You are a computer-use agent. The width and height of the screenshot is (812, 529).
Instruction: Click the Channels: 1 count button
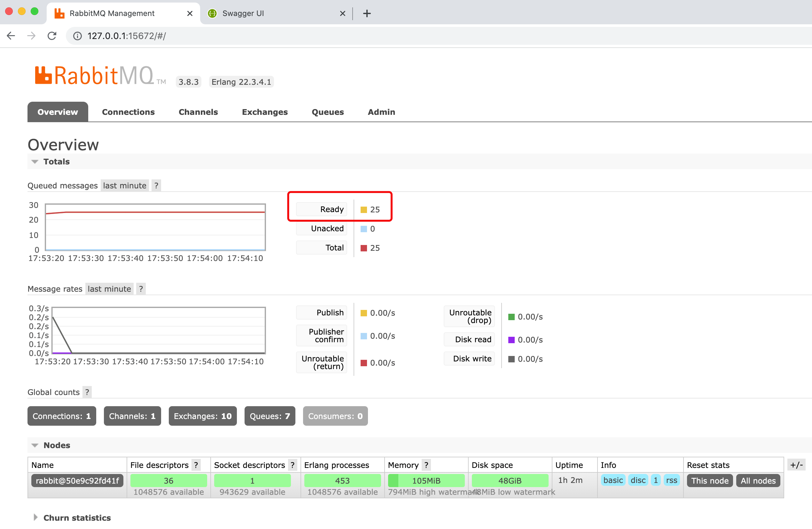(x=132, y=416)
